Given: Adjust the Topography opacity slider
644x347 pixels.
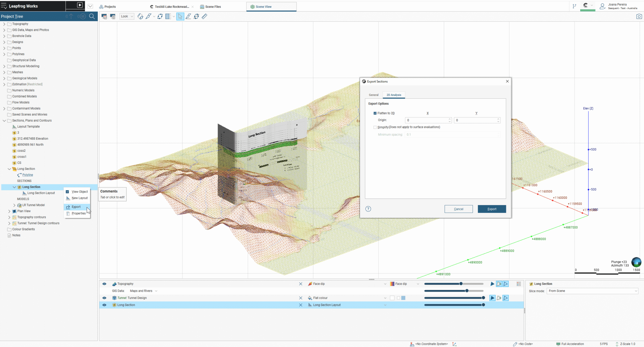Looking at the screenshot, I should pos(461,284).
